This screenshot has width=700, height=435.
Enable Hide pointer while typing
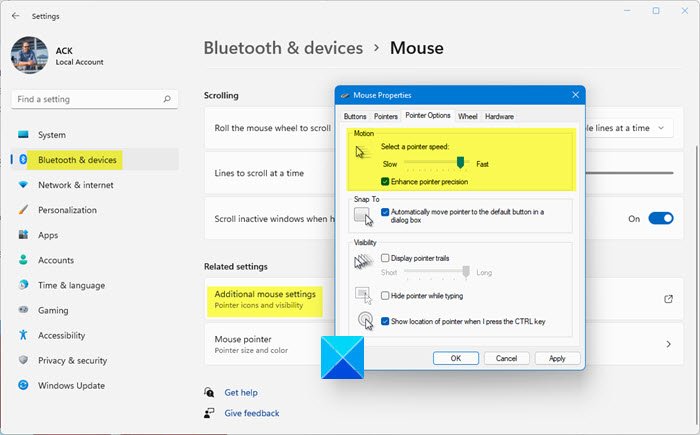click(x=385, y=295)
